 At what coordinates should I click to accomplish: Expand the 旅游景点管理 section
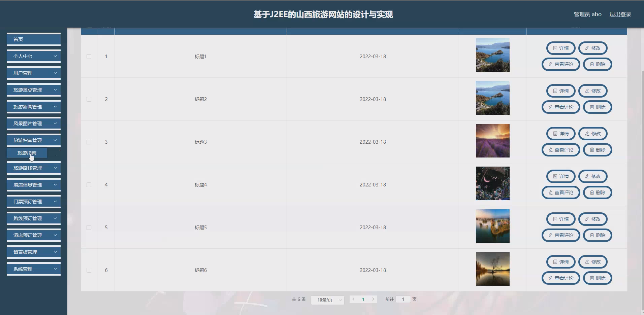pyautogui.click(x=34, y=90)
